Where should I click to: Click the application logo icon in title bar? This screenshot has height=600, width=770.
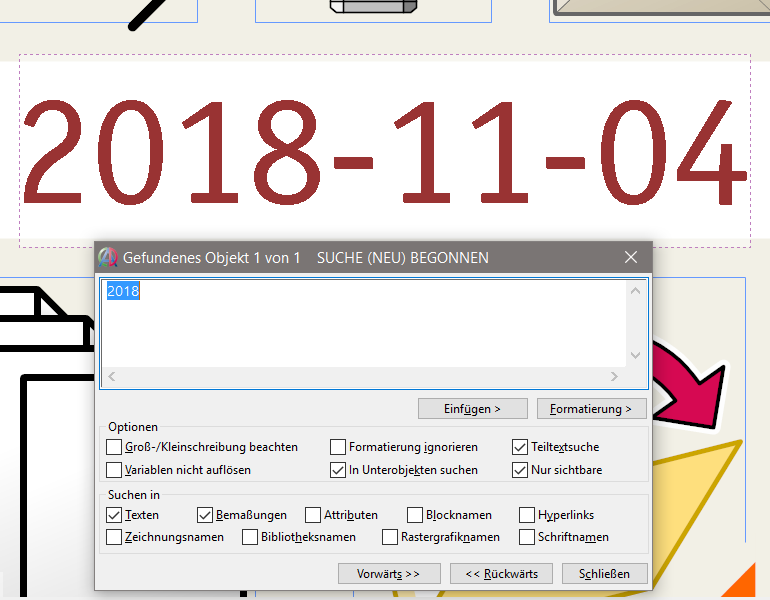click(108, 257)
